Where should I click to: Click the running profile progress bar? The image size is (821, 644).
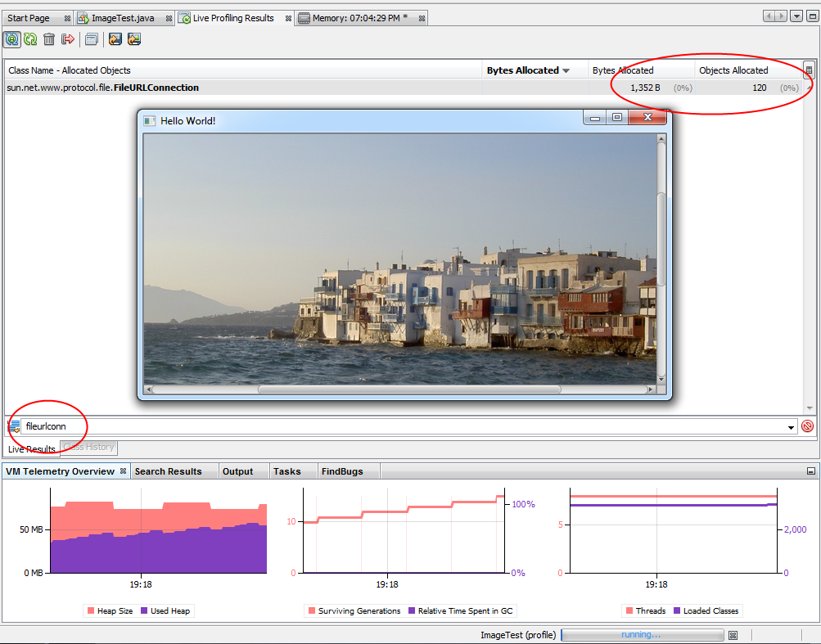click(642, 635)
